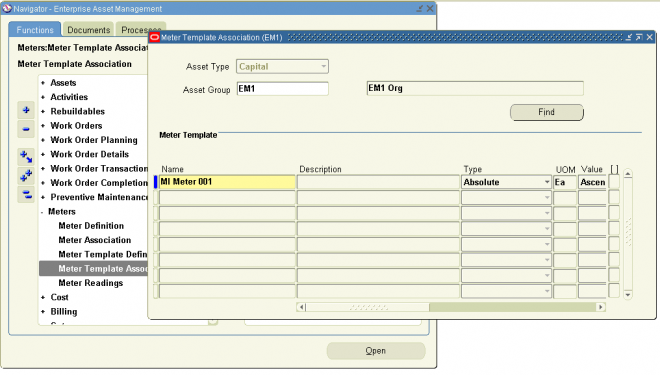This screenshot has width=660, height=375.
Task: Click the expand all children icon in Navigator
Action: [x=26, y=157]
